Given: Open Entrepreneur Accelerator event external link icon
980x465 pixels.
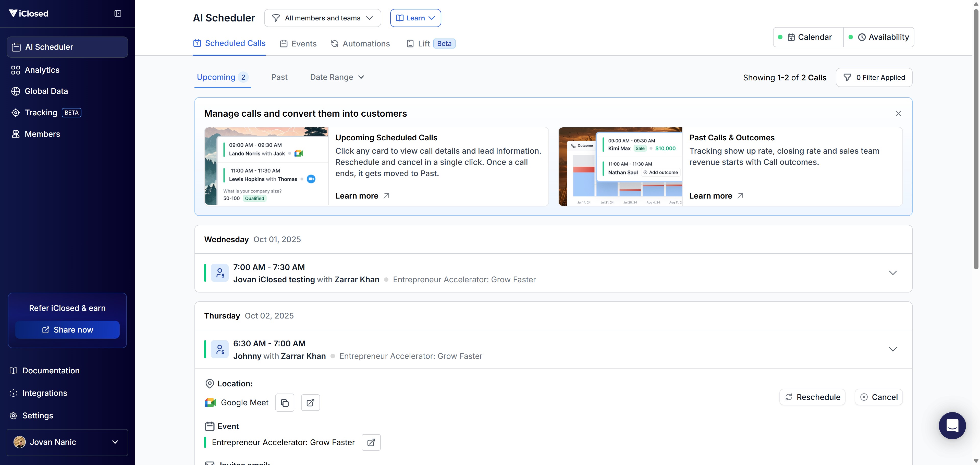Looking at the screenshot, I should tap(371, 442).
